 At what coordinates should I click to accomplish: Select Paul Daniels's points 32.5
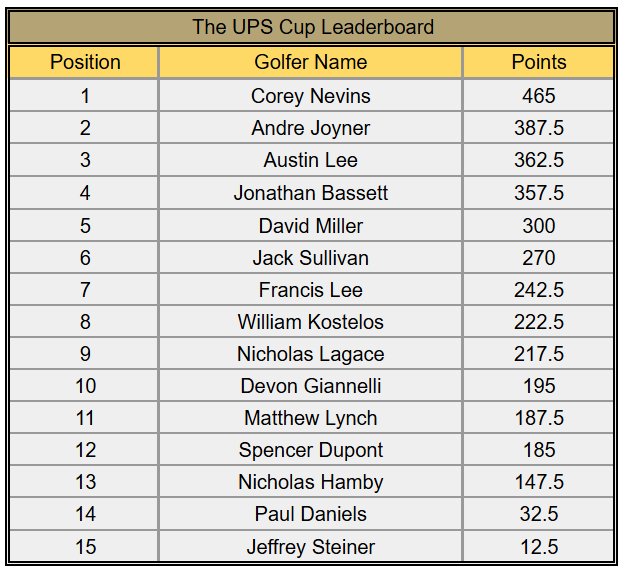tap(538, 514)
